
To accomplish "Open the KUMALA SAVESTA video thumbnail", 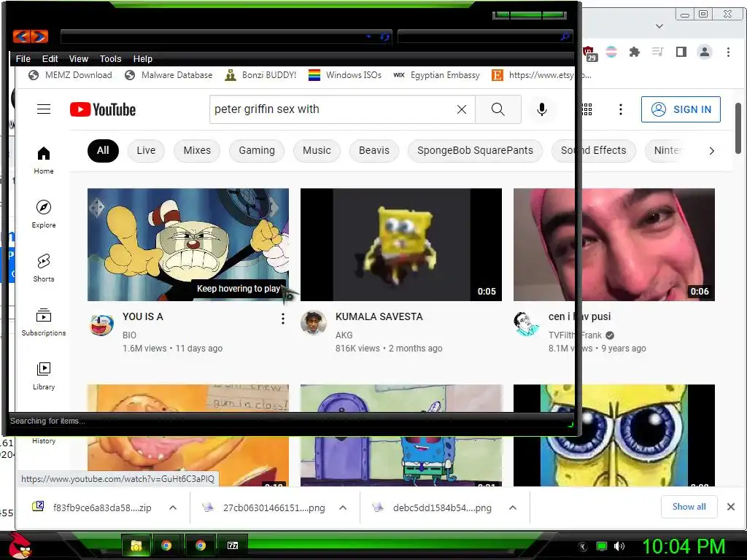I will [x=401, y=244].
